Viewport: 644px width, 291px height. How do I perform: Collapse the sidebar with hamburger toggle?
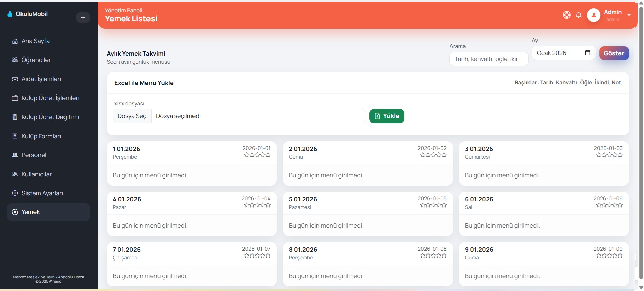tap(83, 18)
